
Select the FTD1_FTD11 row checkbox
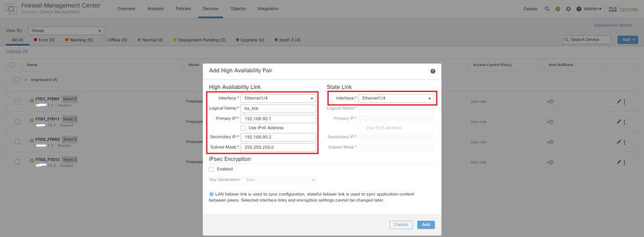[17, 122]
